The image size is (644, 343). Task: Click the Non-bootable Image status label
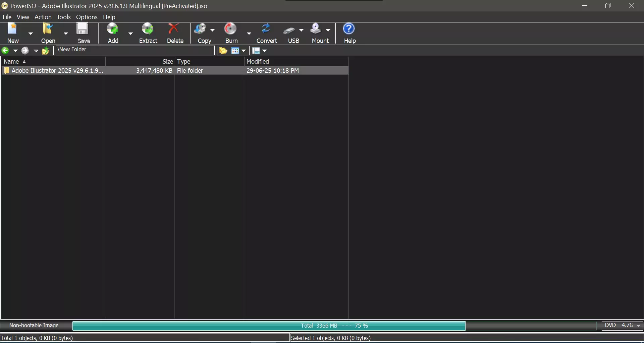tap(34, 326)
